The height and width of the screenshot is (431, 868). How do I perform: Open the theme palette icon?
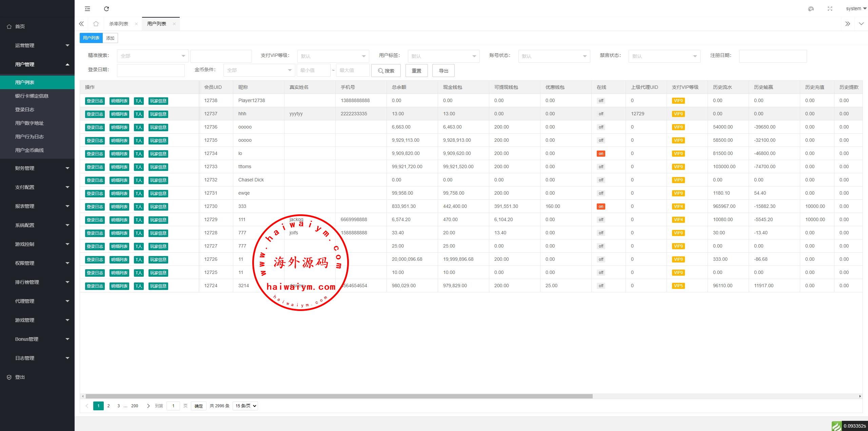click(x=811, y=9)
